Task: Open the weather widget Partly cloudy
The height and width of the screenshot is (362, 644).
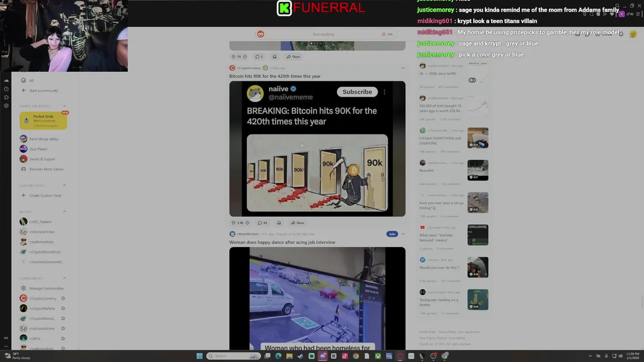Action: (x=18, y=356)
